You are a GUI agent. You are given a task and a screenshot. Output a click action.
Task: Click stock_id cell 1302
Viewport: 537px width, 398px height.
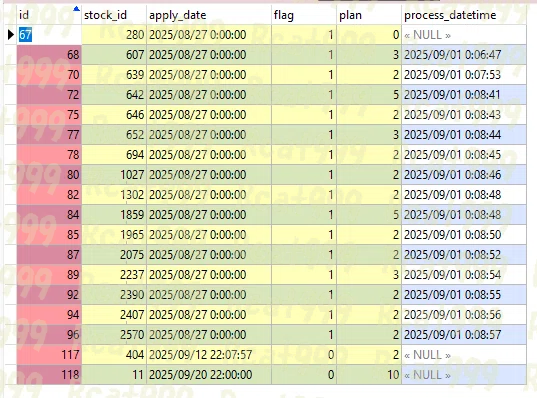click(114, 195)
